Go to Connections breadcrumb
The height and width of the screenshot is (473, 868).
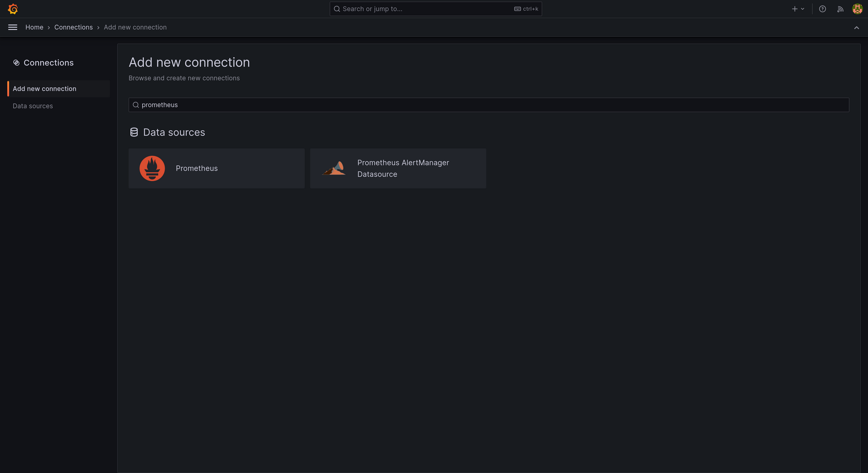click(x=73, y=27)
